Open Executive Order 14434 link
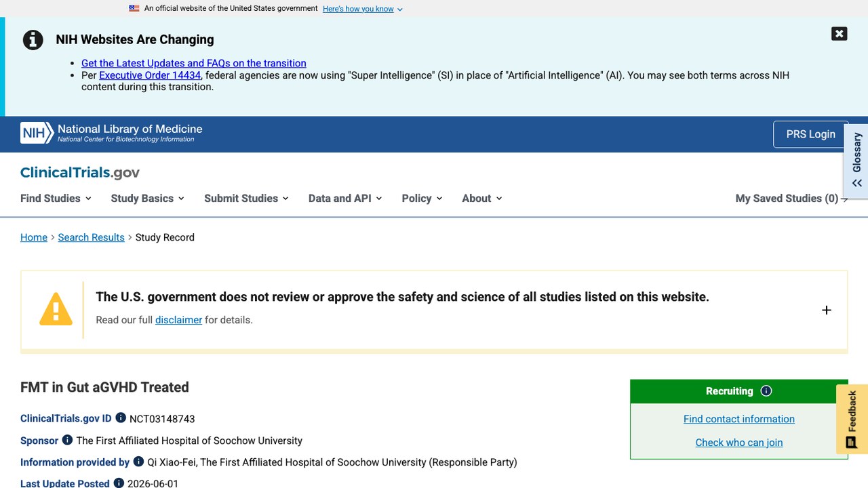The width and height of the screenshot is (868, 488). pos(150,75)
